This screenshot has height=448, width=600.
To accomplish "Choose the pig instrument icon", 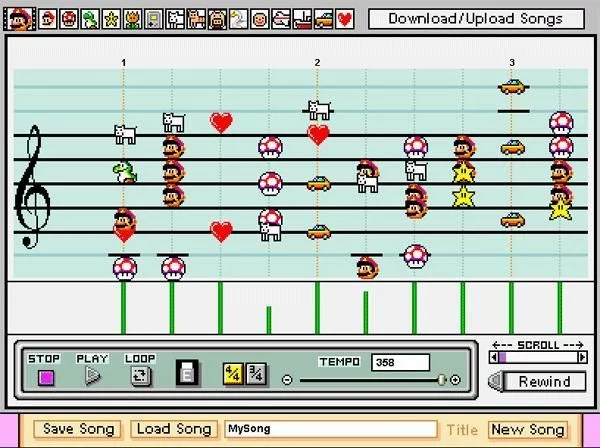I will click(x=217, y=19).
